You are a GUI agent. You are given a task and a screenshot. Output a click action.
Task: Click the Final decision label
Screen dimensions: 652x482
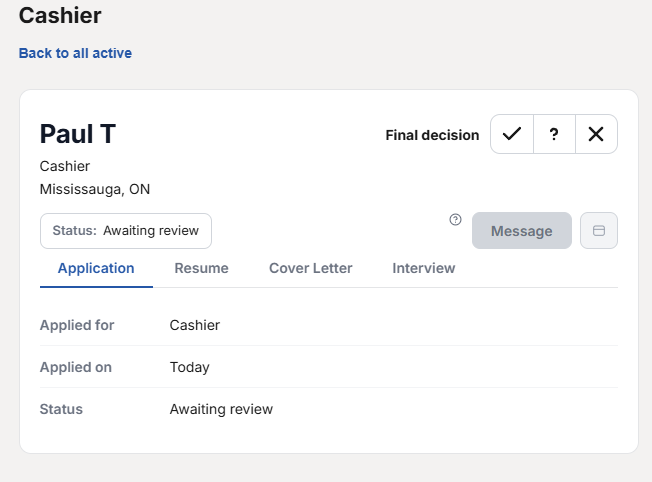432,135
